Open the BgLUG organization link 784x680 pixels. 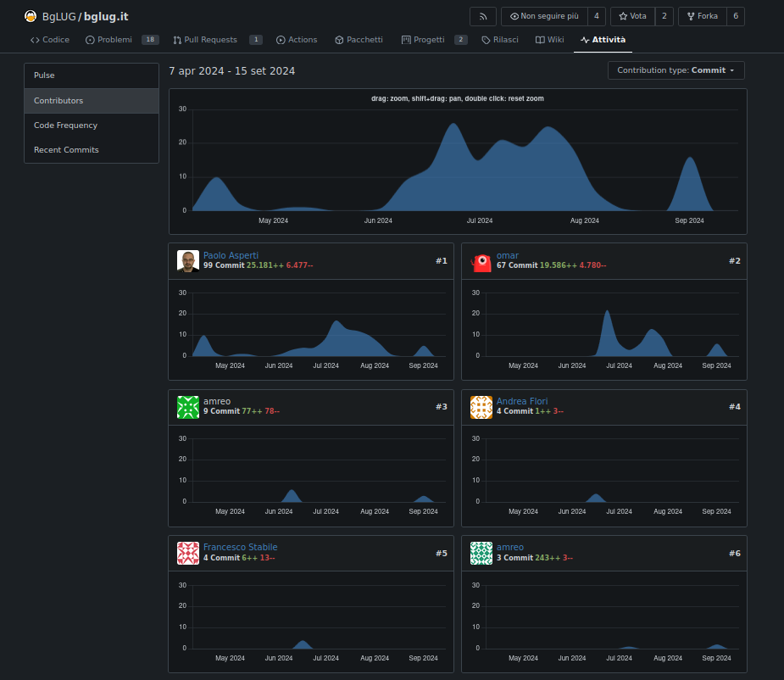(59, 16)
